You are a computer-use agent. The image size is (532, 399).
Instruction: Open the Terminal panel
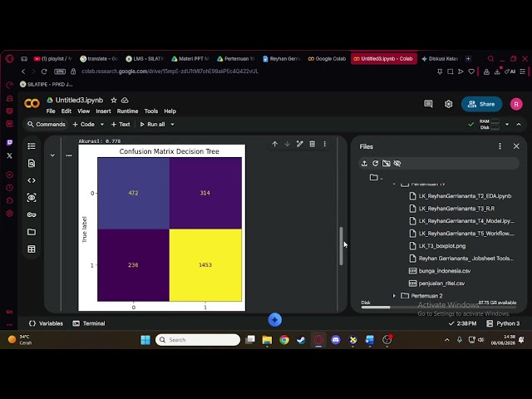(89, 323)
